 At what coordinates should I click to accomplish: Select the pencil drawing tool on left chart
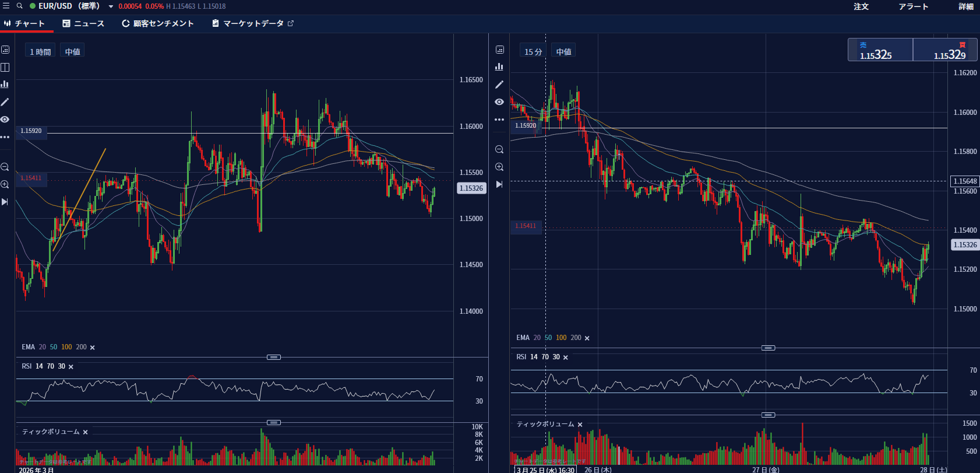(5, 102)
